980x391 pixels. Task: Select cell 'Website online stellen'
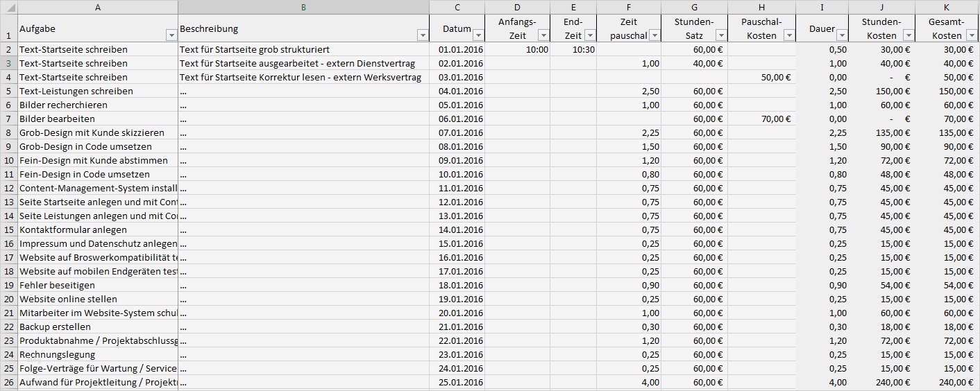point(98,299)
